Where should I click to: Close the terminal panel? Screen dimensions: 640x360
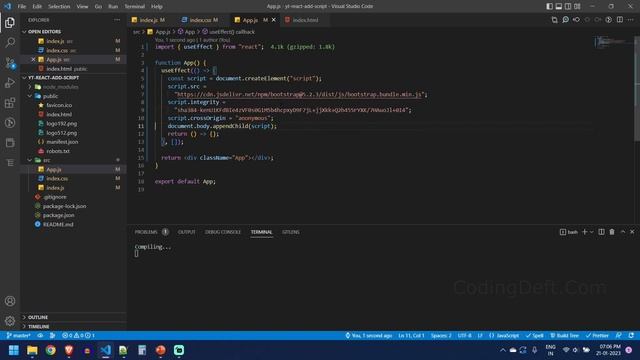click(632, 232)
